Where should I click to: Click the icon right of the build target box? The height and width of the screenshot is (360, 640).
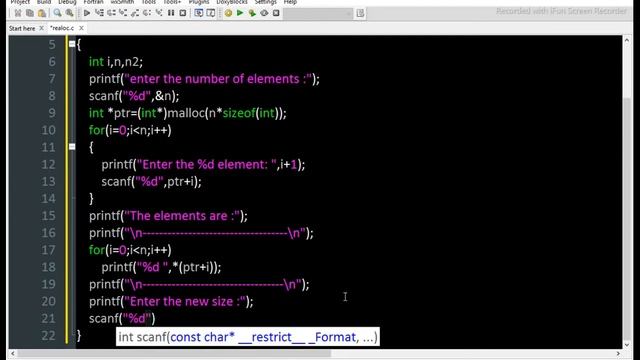[360, 13]
